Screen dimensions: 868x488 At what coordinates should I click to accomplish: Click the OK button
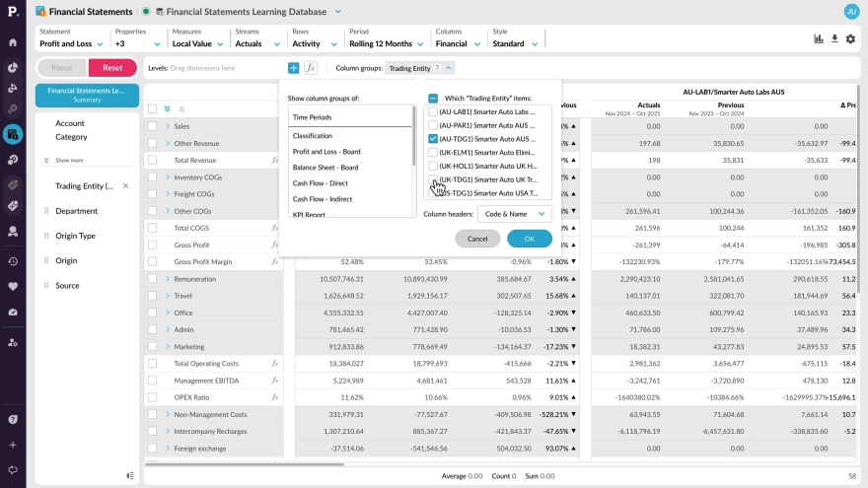530,239
